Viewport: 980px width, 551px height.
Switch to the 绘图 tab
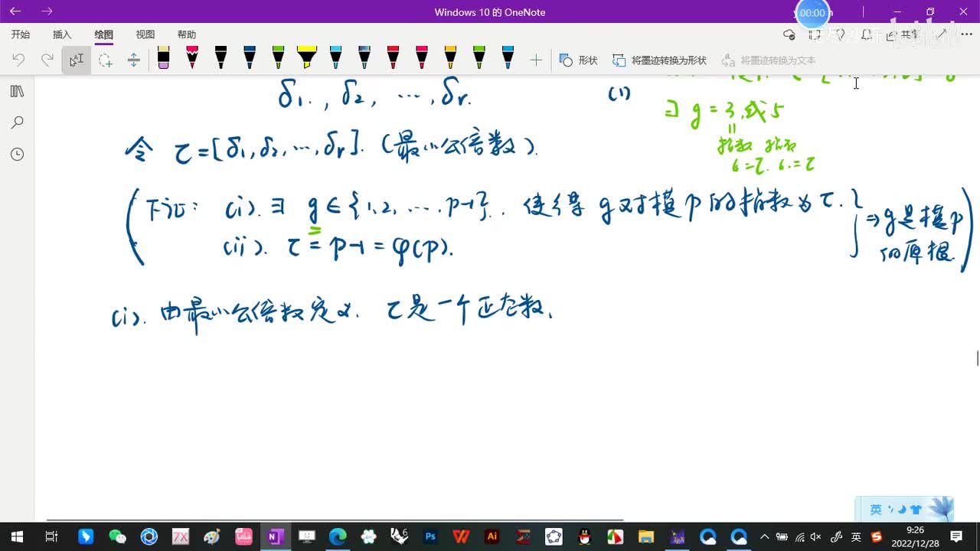point(104,34)
